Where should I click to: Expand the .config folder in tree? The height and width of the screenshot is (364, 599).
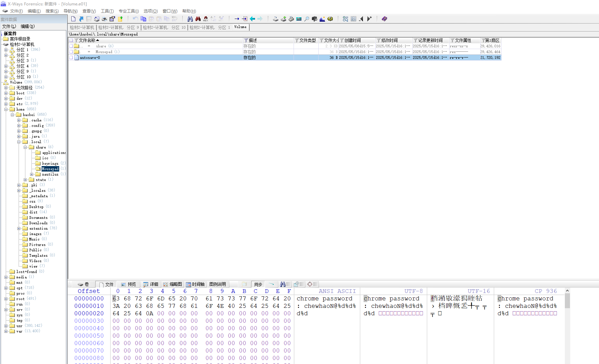19,126
